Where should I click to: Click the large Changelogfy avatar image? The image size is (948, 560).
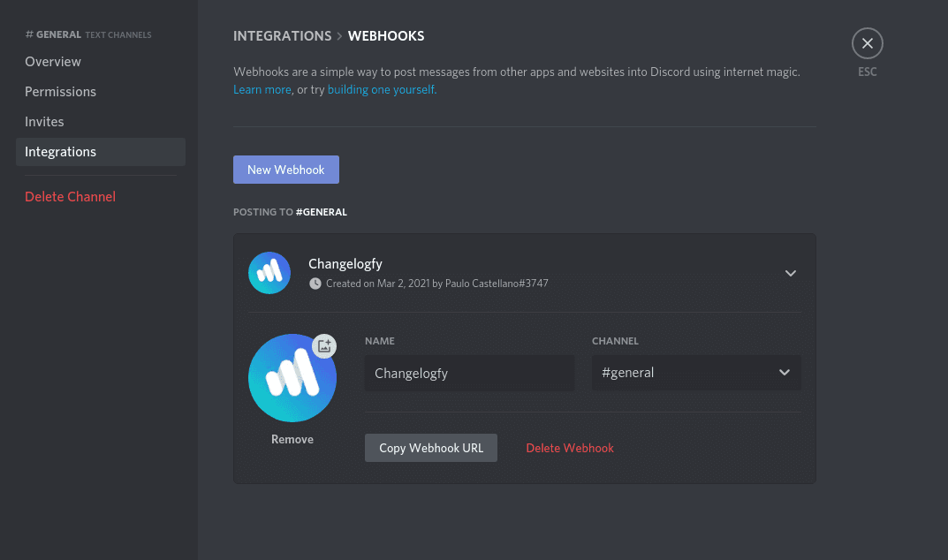pos(292,378)
